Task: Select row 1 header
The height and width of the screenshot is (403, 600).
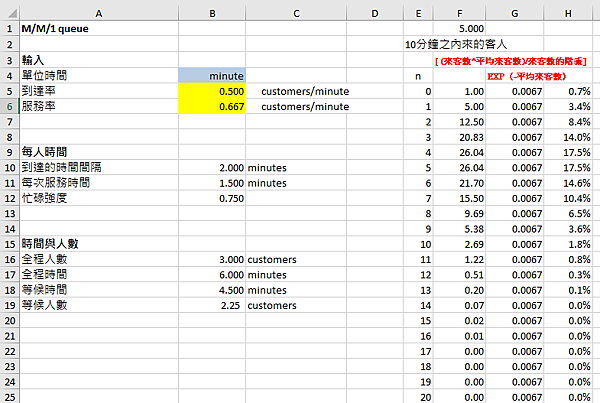Action: point(10,29)
